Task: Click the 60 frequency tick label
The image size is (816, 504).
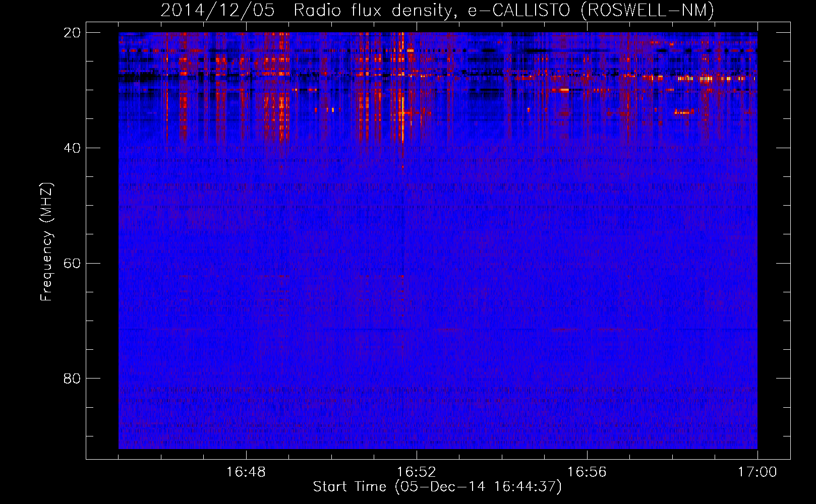Action: [72, 264]
